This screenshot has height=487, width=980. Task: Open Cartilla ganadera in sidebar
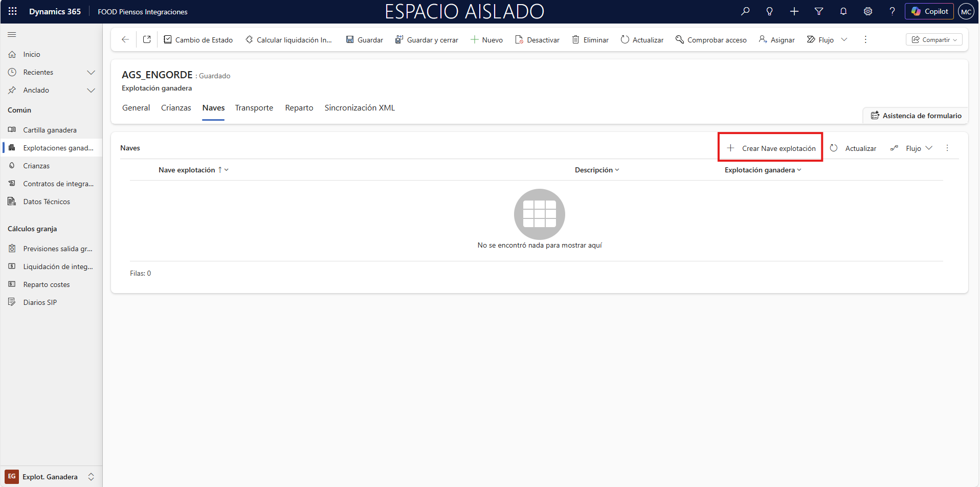50,130
